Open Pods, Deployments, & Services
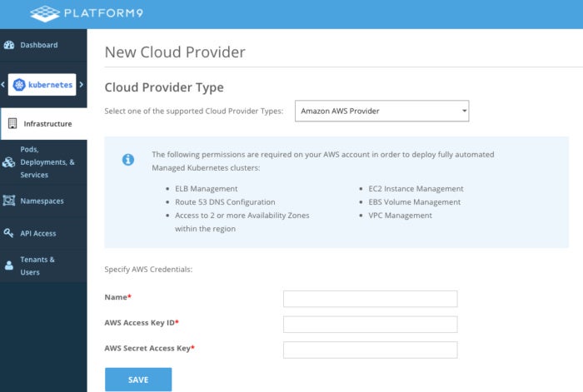Image resolution: width=583 pixels, height=392 pixels. click(x=43, y=162)
